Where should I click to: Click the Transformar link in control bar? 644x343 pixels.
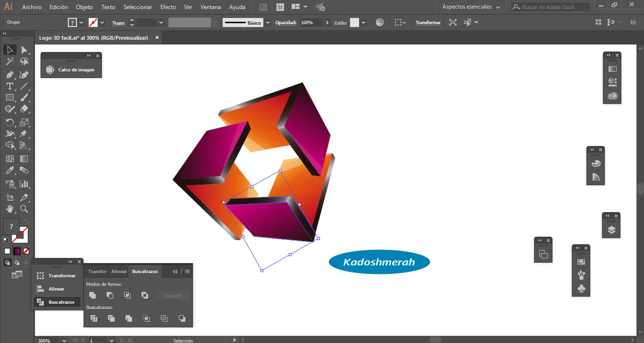pos(428,23)
